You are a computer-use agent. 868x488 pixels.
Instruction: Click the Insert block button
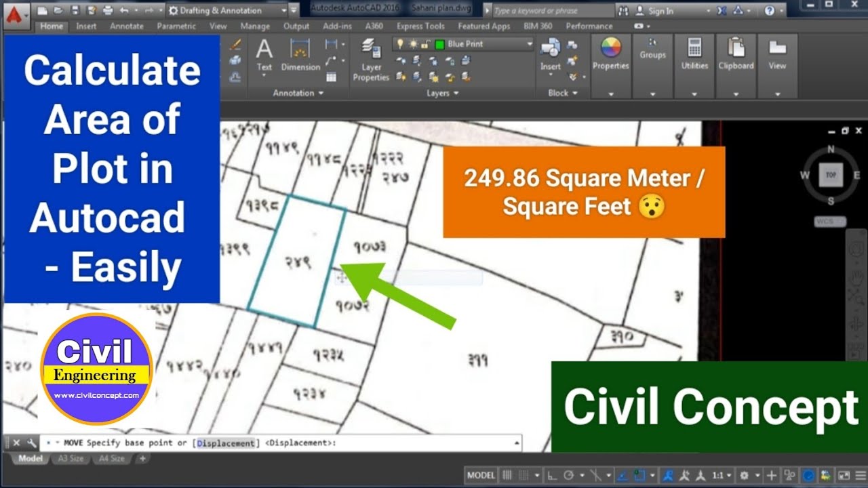(550, 56)
